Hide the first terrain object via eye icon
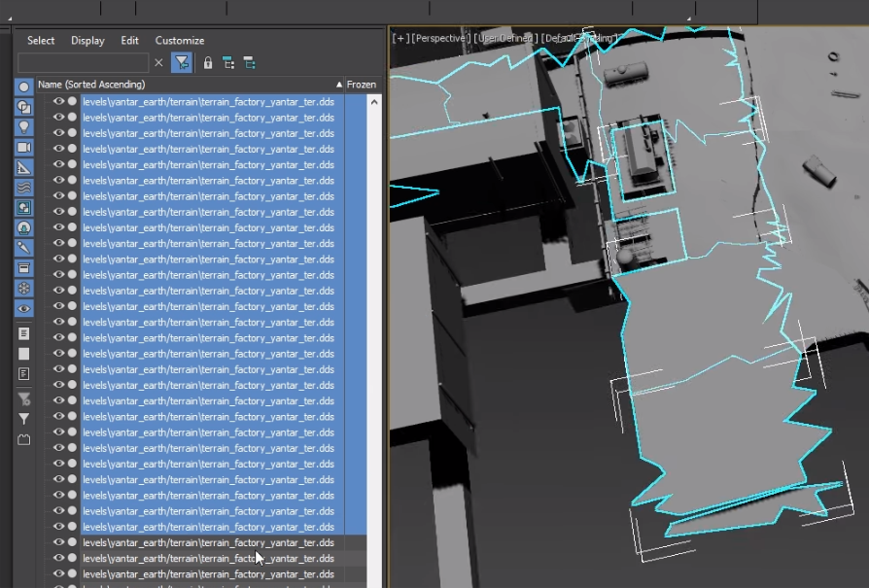The height and width of the screenshot is (588, 869). 58,101
